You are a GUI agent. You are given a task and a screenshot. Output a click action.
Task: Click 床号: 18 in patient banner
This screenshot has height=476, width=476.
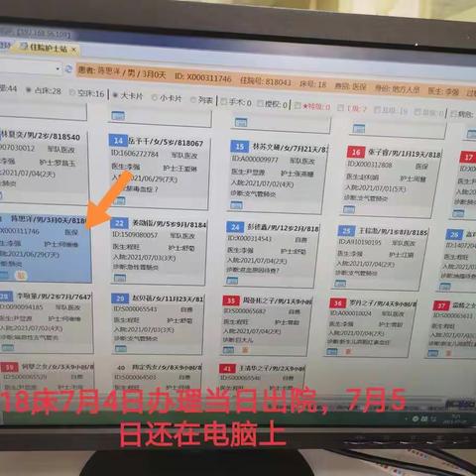[313, 84]
